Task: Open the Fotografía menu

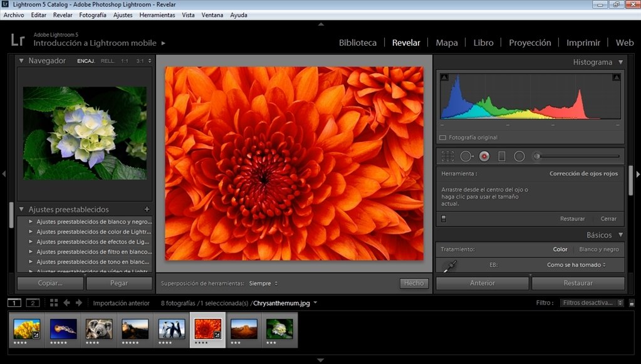Action: [x=91, y=14]
